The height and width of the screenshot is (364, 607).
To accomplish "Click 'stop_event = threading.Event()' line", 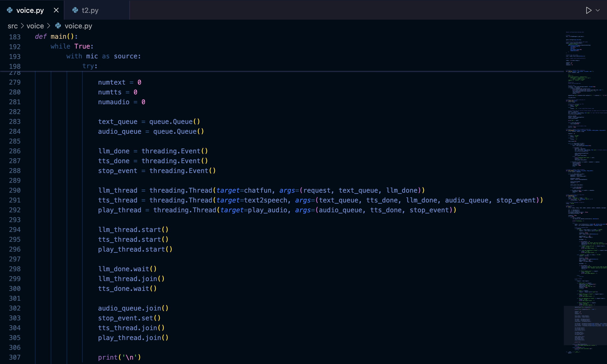I will coord(157,171).
